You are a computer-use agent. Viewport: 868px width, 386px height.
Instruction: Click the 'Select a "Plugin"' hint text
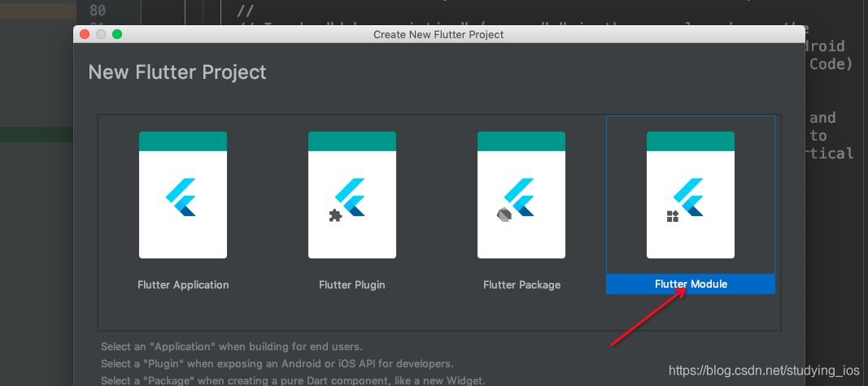(277, 364)
